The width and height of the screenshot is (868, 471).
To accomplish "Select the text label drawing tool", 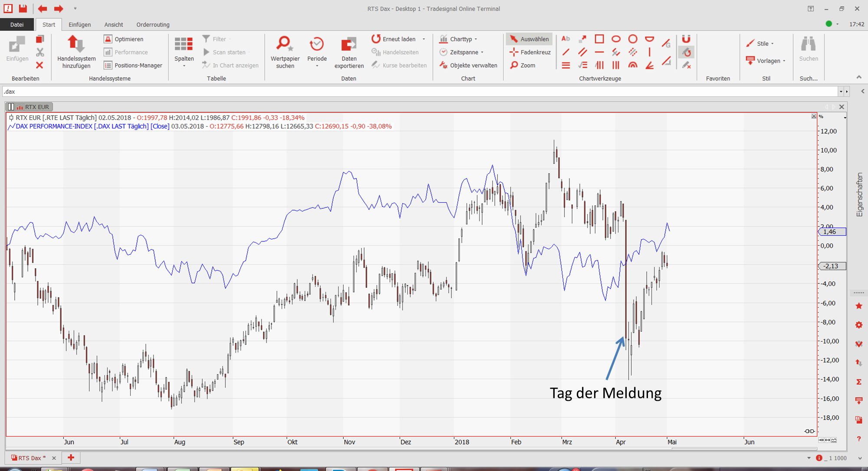I will click(566, 39).
